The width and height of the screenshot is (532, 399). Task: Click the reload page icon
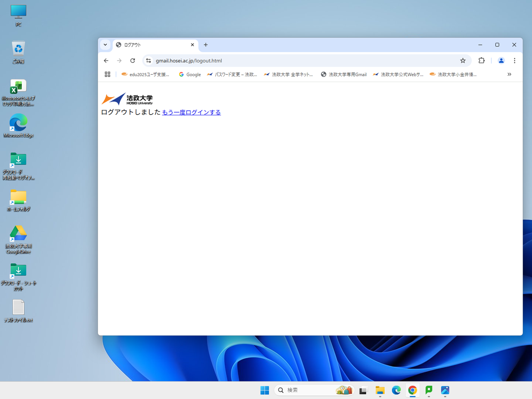133,61
